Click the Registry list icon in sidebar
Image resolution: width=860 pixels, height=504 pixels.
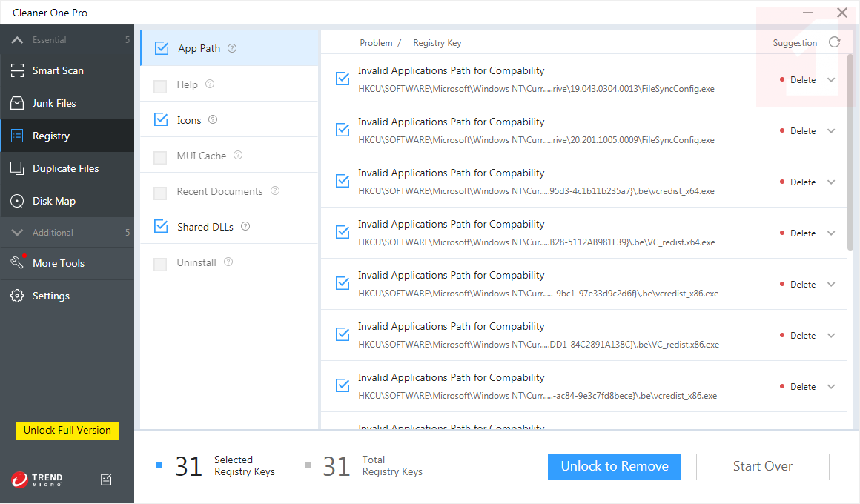tap(17, 136)
